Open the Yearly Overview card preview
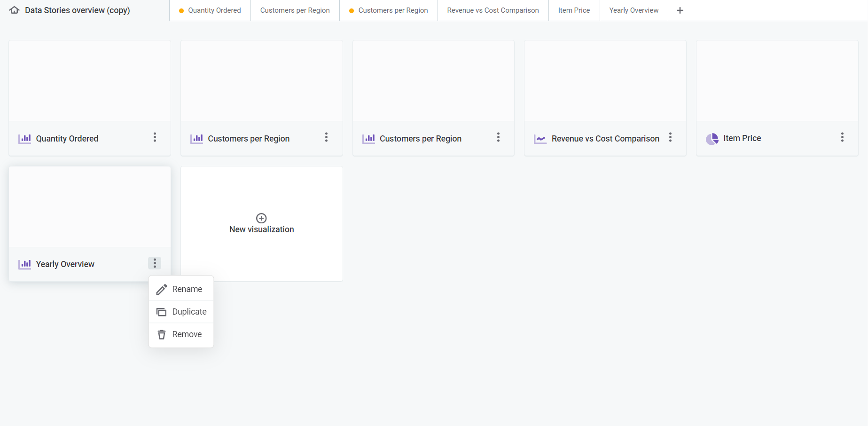The image size is (868, 426). (89, 206)
